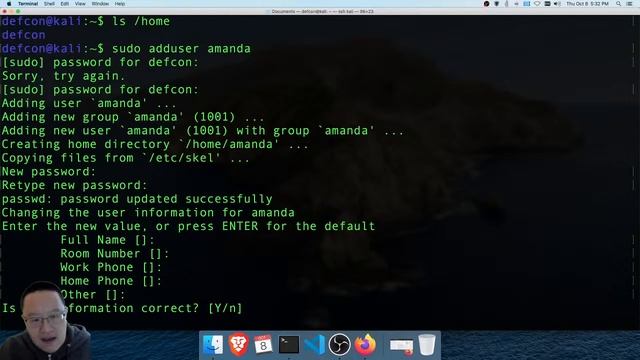The height and width of the screenshot is (360, 640).
Task: Click the Terminal window title text
Action: click(322, 11)
